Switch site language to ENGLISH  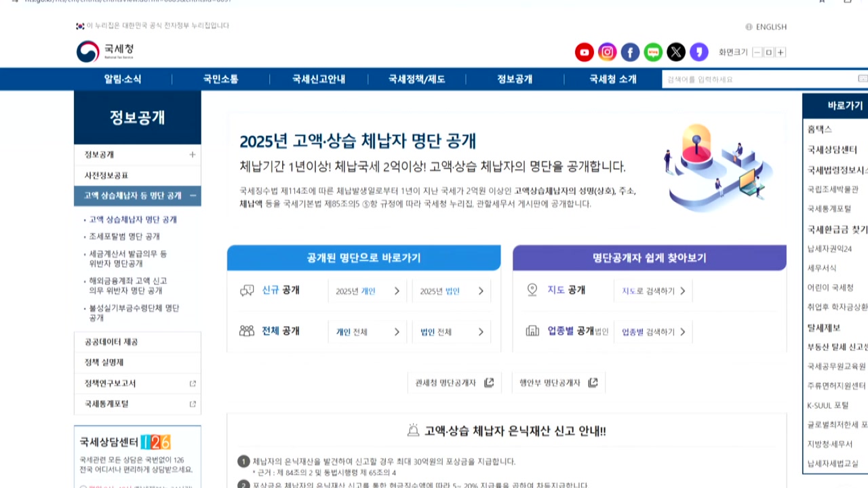click(x=766, y=27)
